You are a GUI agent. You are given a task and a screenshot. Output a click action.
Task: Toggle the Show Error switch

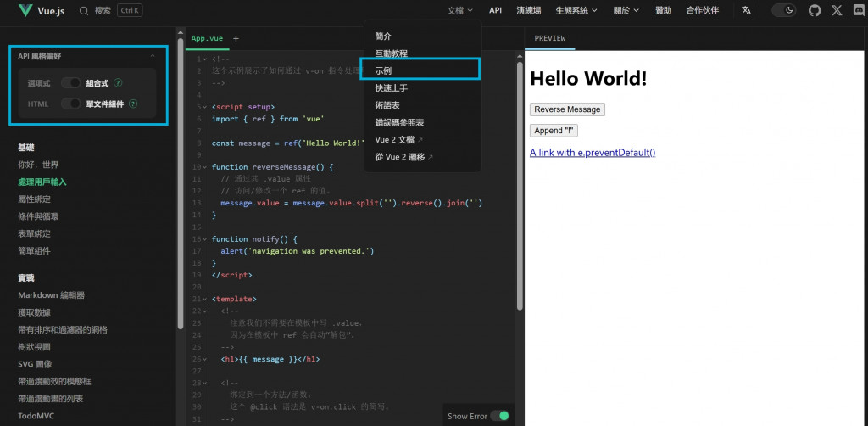(500, 416)
